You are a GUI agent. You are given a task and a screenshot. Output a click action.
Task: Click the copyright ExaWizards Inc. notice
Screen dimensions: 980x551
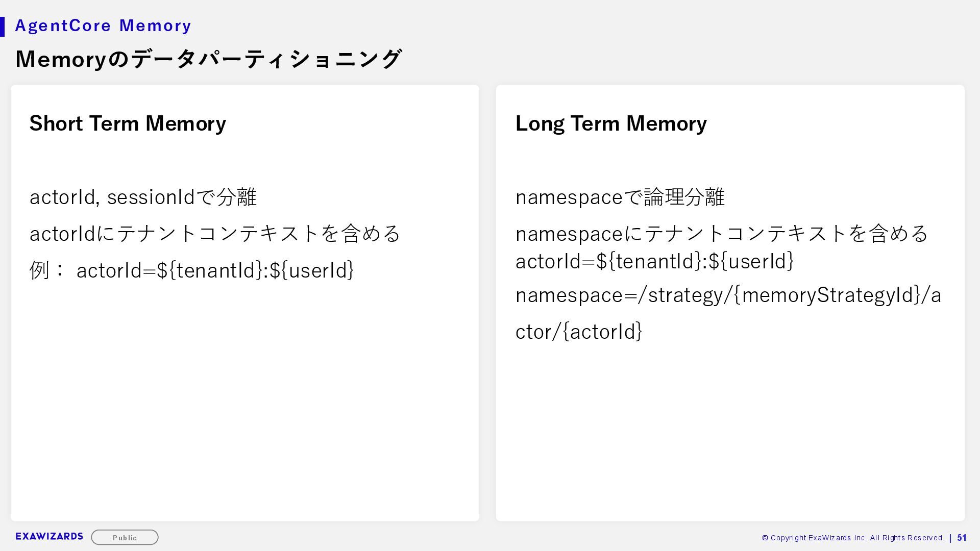(x=852, y=538)
